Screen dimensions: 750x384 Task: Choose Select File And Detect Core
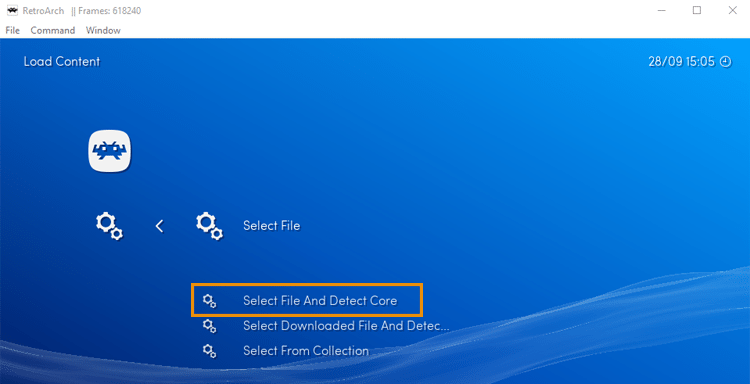[x=320, y=300]
